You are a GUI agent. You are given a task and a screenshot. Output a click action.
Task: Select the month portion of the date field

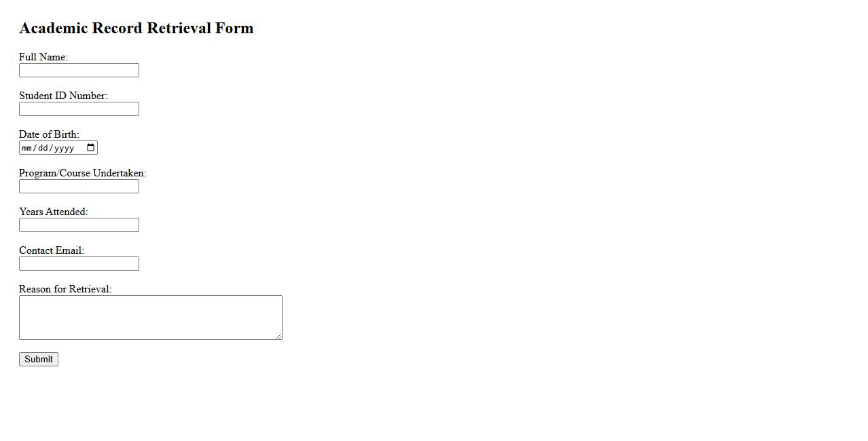coord(27,148)
